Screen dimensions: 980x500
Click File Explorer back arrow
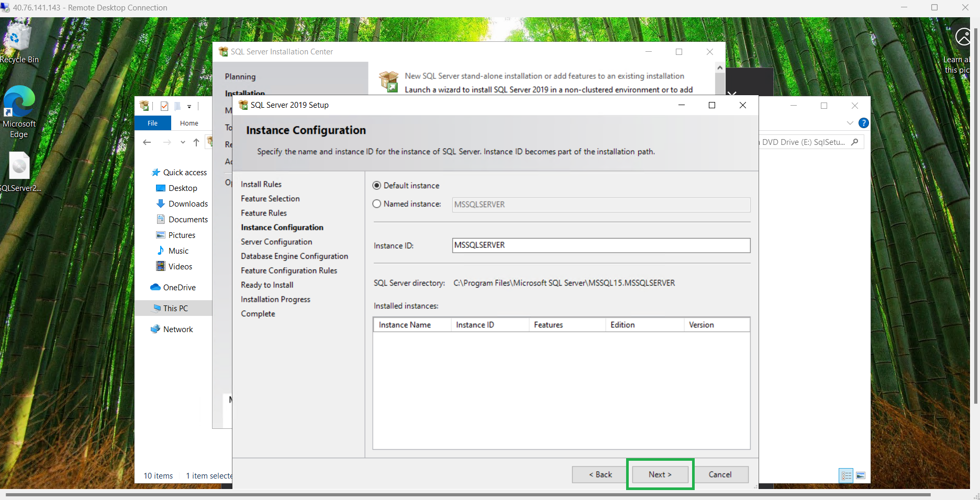click(147, 142)
